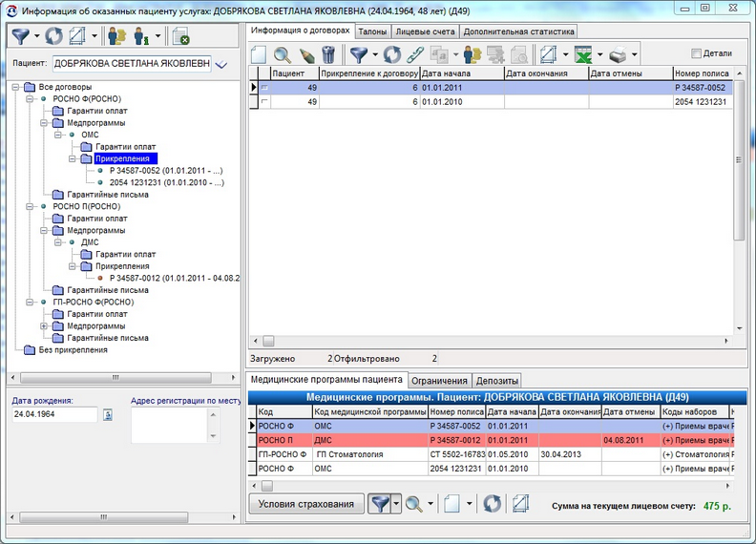Click the Условия страхования button
The image size is (756, 544).
[x=306, y=505]
